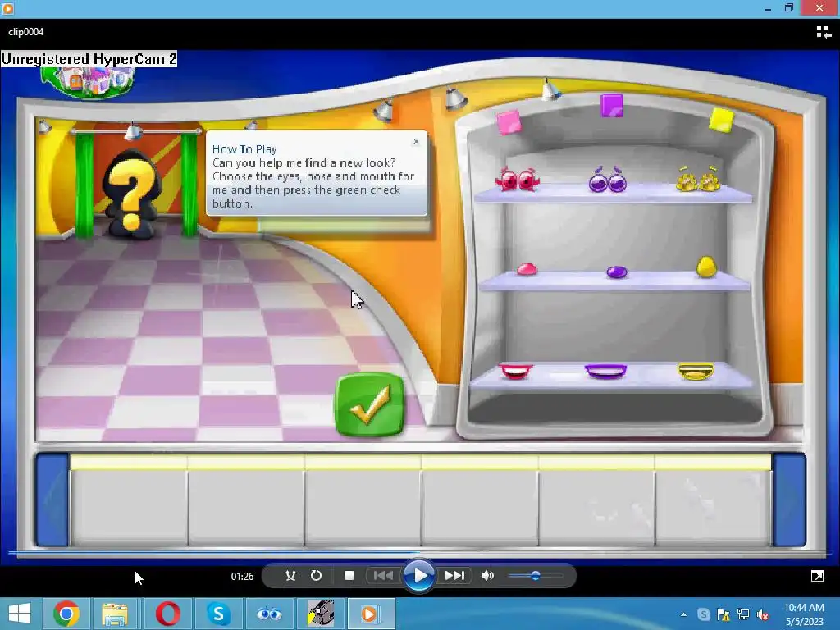This screenshot has height=630, width=840.
Task: Click Skype icon in system tray
Action: point(703,614)
